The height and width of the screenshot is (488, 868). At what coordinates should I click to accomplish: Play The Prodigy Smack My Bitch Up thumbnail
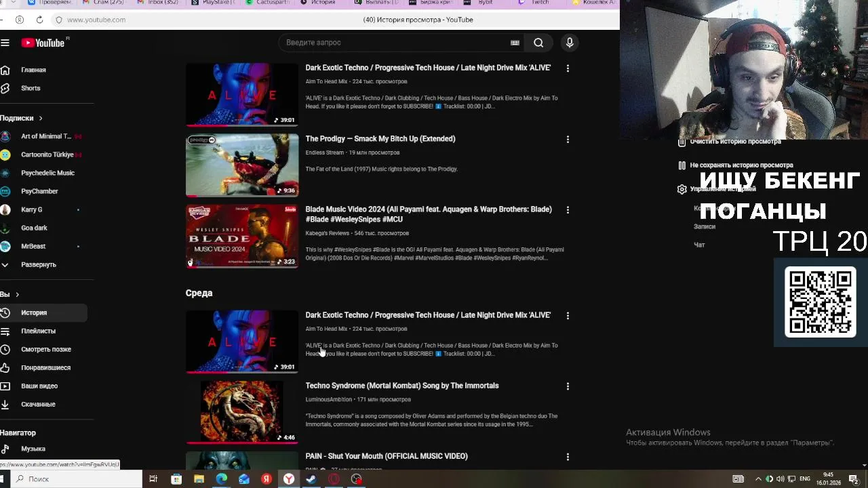(x=242, y=165)
